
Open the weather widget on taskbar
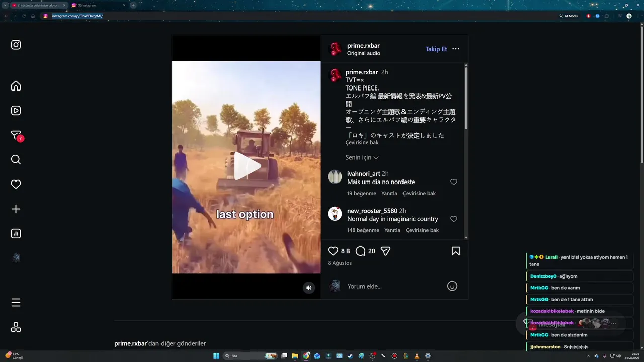pyautogui.click(x=14, y=356)
